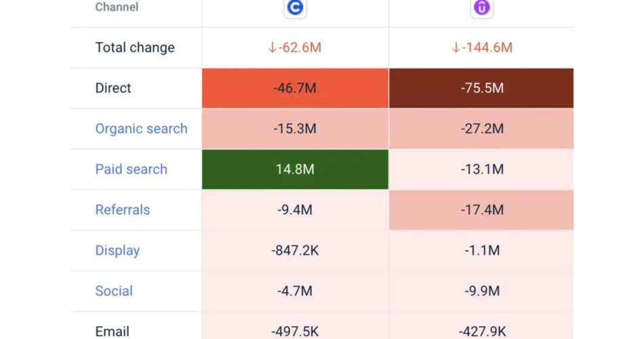Open the Paid search channel link
Viewport: 644px width, 339px height.
pos(131,169)
